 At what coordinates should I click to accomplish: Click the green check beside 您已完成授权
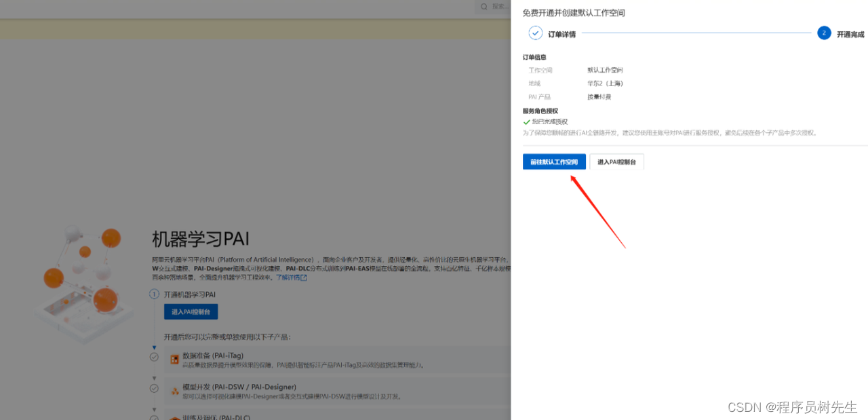[x=527, y=122]
